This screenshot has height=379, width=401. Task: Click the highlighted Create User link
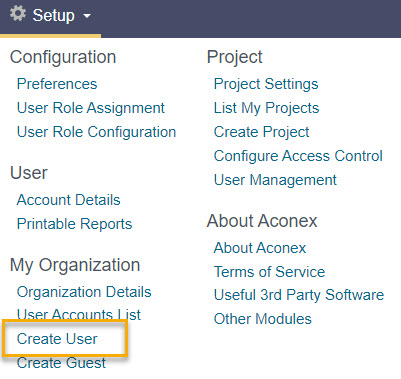point(57,339)
